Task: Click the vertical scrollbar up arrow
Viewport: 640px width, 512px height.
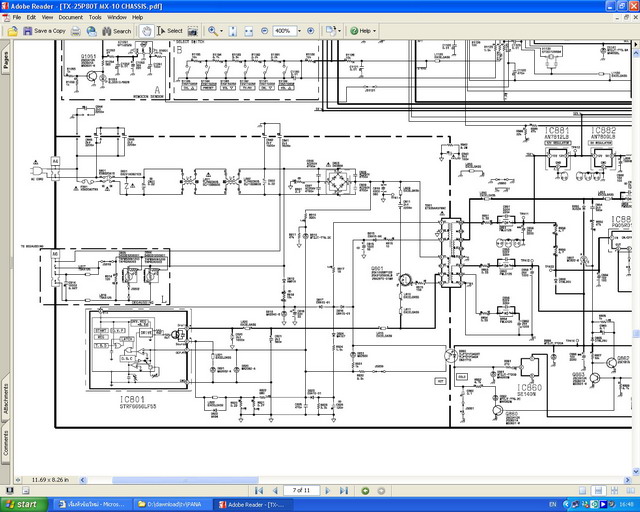Action: [636, 53]
